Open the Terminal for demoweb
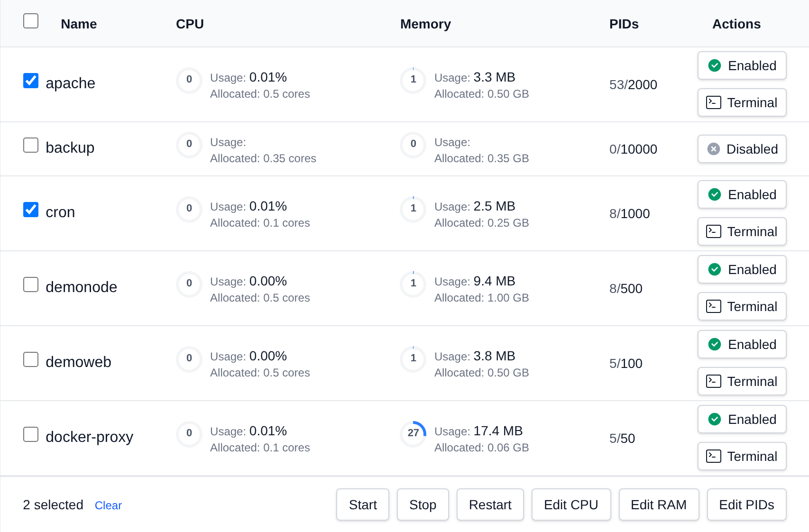The height and width of the screenshot is (532, 809). 742,381
